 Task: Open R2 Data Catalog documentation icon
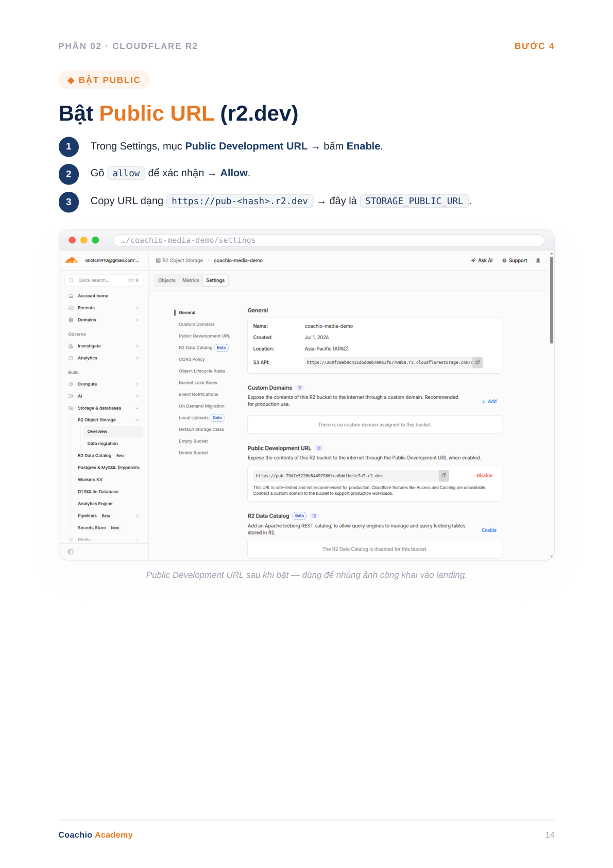(314, 516)
